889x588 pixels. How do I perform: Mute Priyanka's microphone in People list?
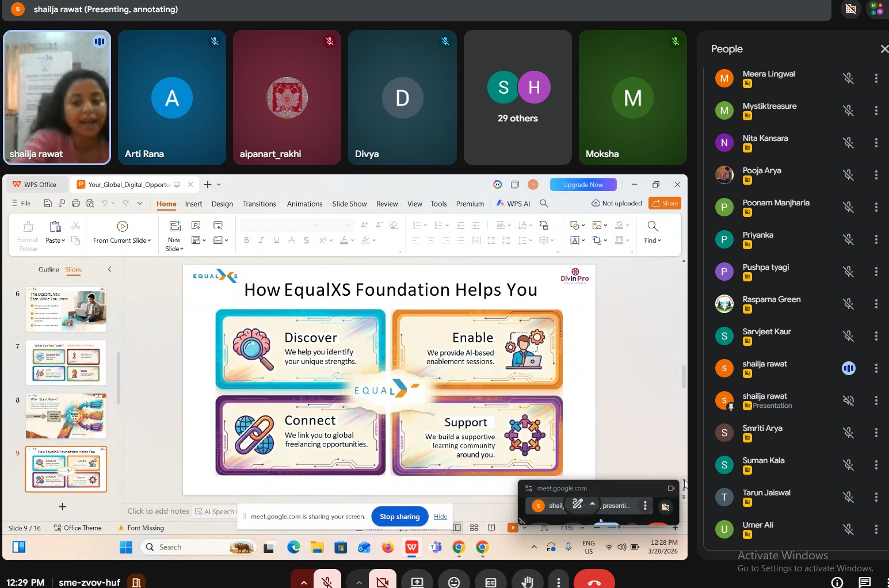848,239
